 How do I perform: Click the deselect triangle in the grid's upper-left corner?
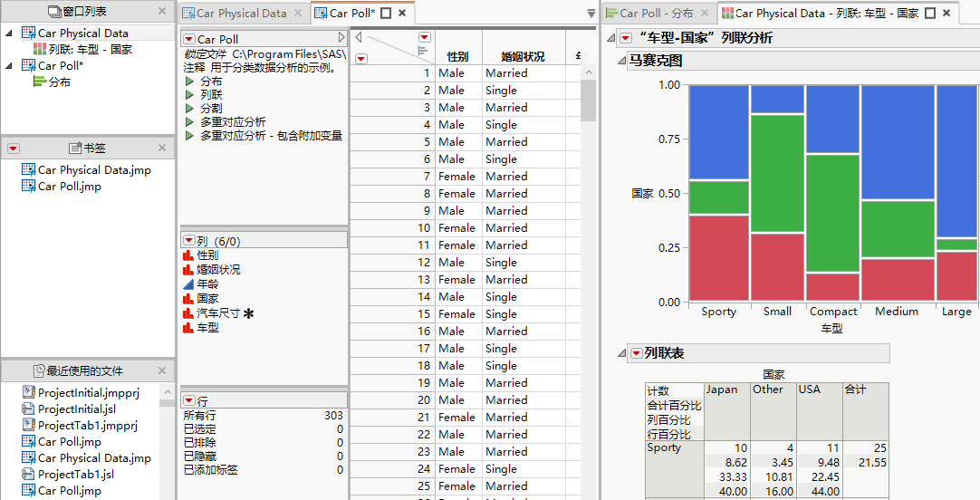[x=359, y=37]
